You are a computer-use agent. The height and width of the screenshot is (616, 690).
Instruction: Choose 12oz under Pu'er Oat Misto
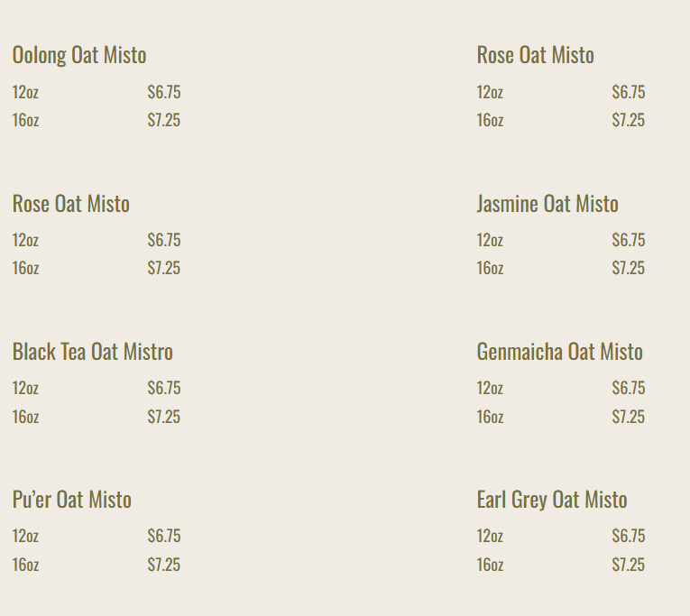(25, 536)
